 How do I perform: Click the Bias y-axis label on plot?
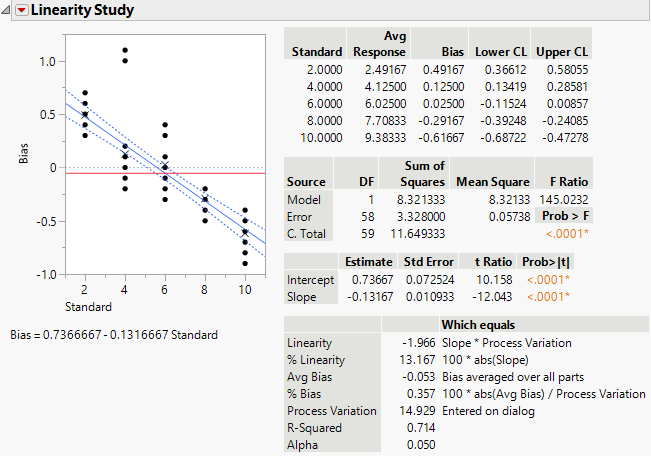(24, 154)
